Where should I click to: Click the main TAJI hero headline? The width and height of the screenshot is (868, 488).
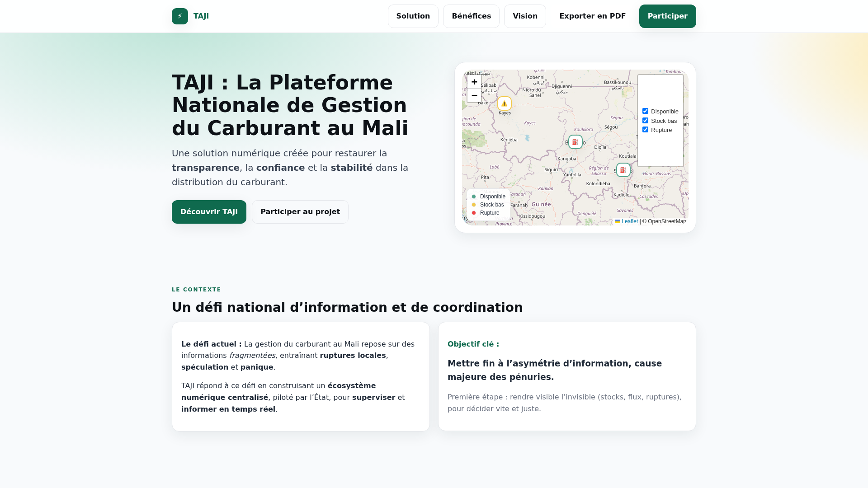click(x=290, y=105)
